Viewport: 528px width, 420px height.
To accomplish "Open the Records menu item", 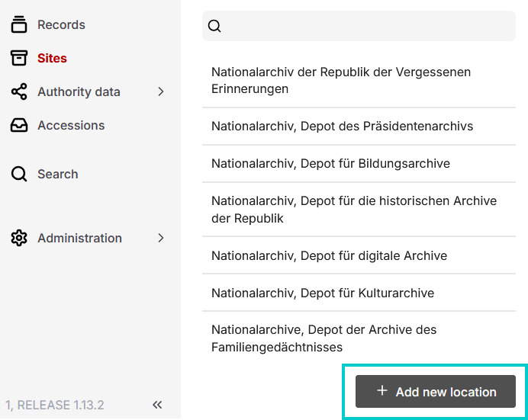I will (61, 24).
